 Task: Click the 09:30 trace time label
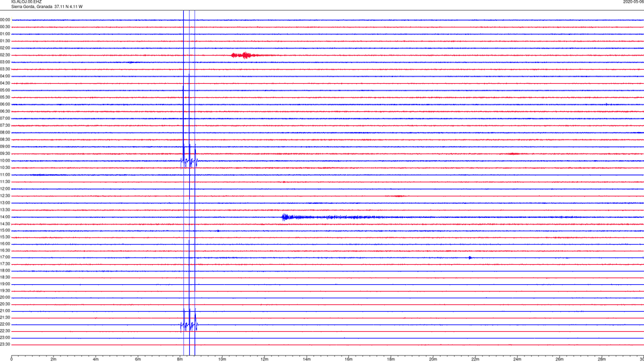(5, 154)
